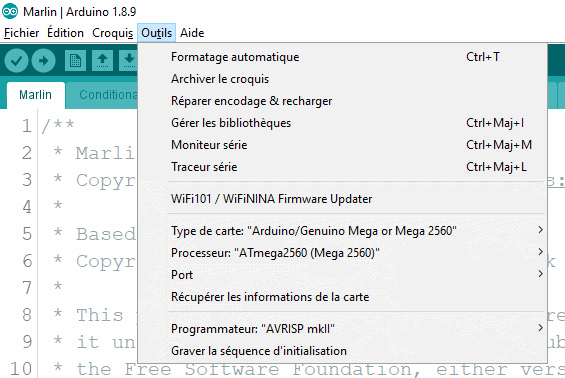Click the Arduino logo in title bar
This screenshot has width=565, height=378.
10,12
